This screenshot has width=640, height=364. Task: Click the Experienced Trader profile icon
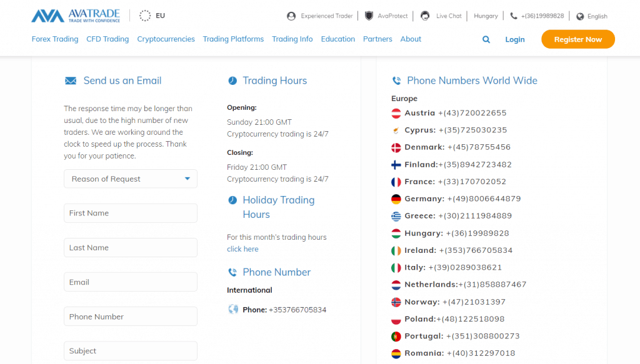click(x=291, y=16)
